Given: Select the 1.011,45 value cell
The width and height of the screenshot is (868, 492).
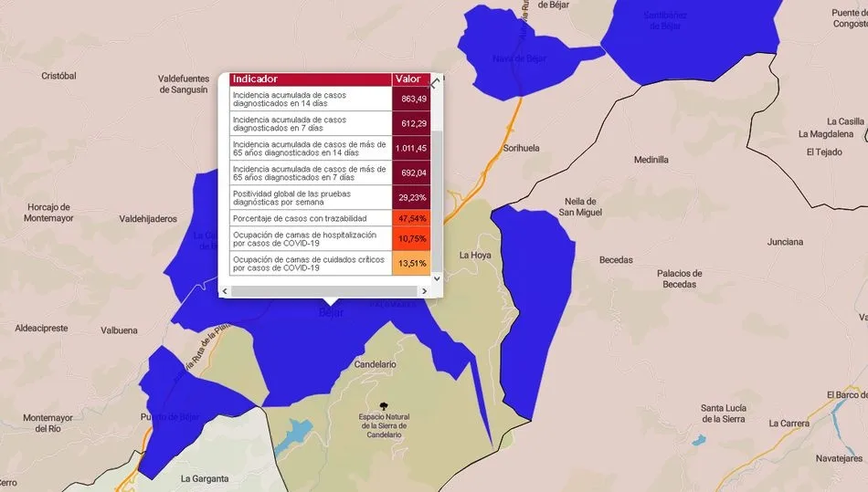Looking at the screenshot, I should pos(411,149).
